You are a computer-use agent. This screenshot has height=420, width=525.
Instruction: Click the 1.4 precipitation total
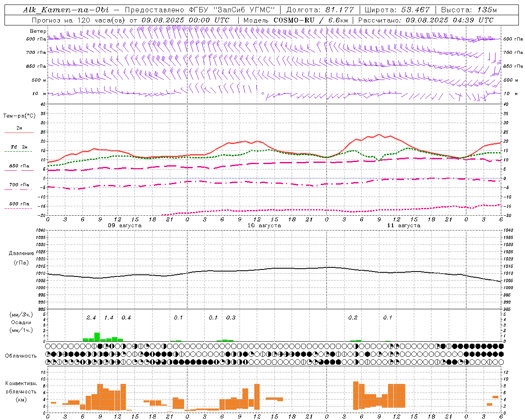pyautogui.click(x=109, y=317)
